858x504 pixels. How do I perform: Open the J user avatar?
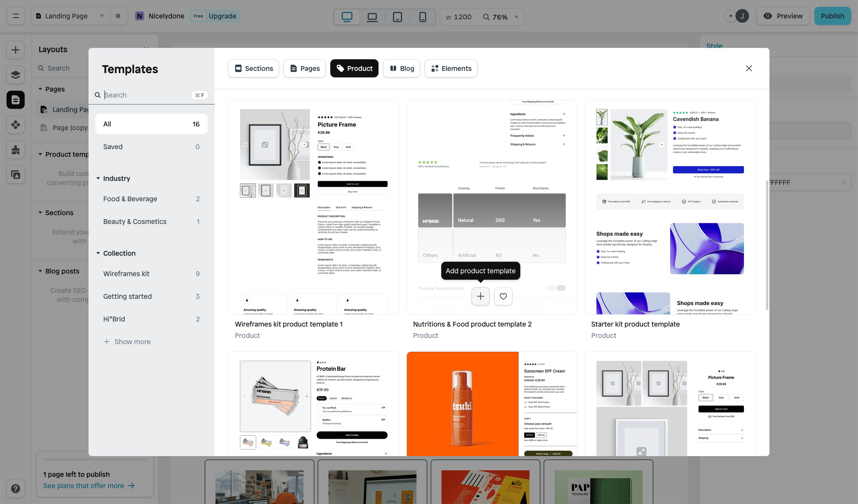(742, 16)
